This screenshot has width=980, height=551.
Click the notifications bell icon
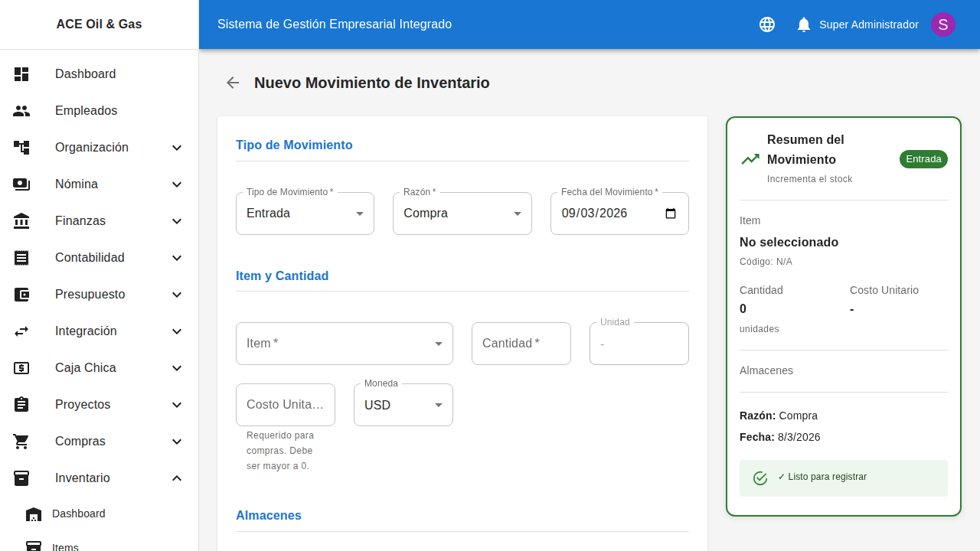[803, 24]
